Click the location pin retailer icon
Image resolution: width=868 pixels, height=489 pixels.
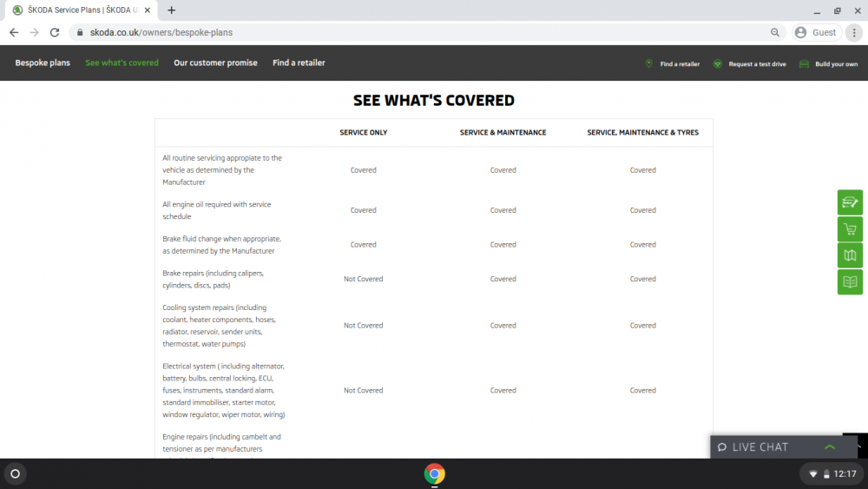point(648,63)
